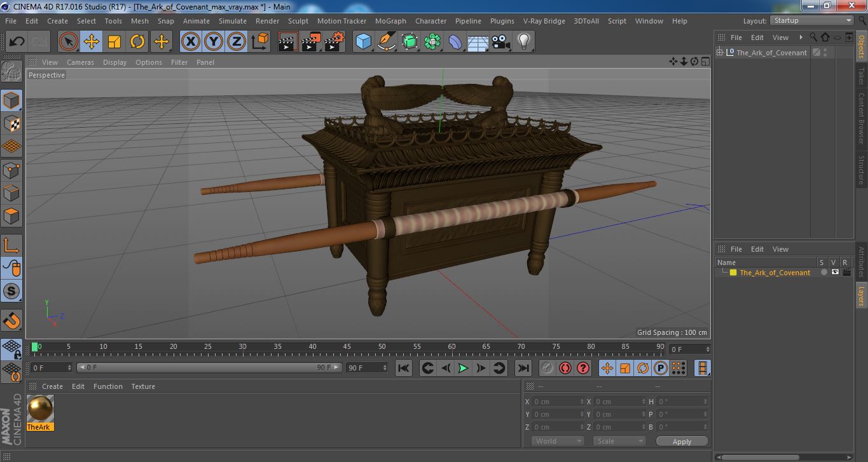Screen dimensions: 868x462
Task: Open the V-Ray Bridge menu
Action: click(544, 21)
